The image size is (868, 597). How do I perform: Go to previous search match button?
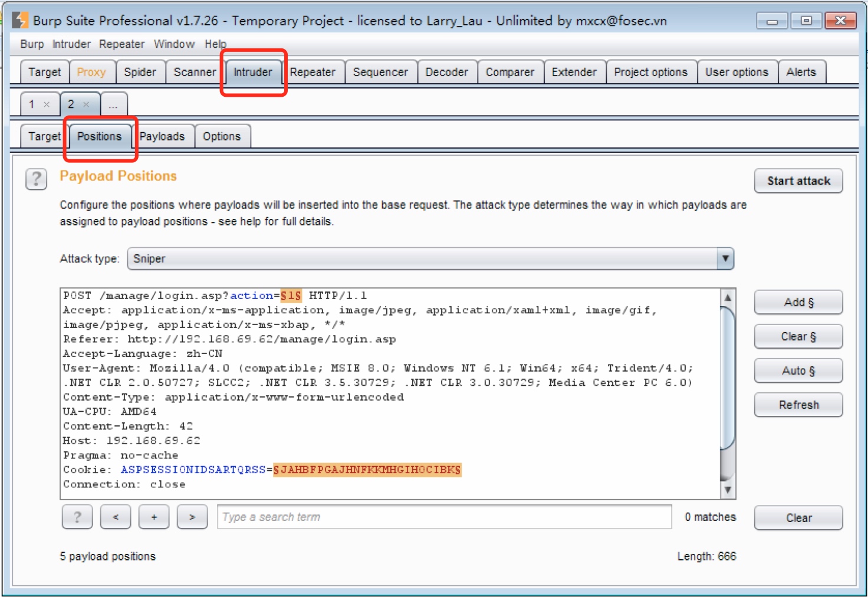point(116,517)
